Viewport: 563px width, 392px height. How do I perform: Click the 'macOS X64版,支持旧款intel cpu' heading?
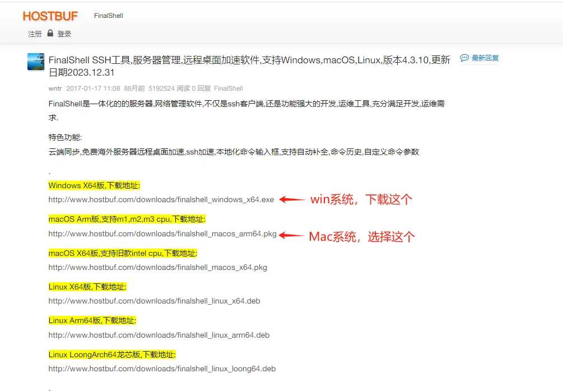[123, 254]
